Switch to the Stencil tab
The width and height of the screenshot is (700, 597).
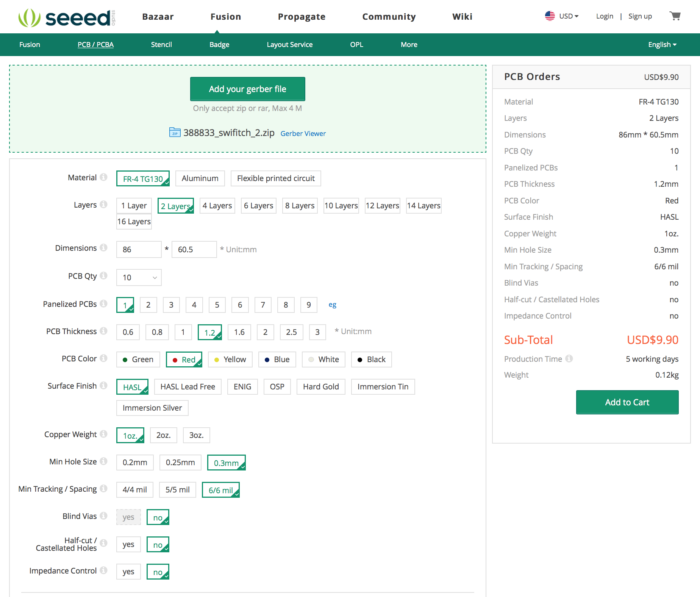coord(161,45)
